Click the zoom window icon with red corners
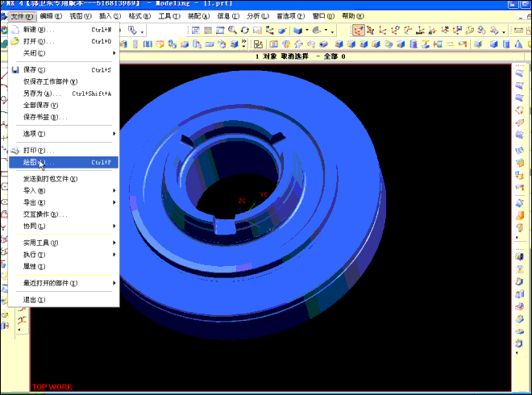The height and width of the screenshot is (395, 532). (x=220, y=31)
